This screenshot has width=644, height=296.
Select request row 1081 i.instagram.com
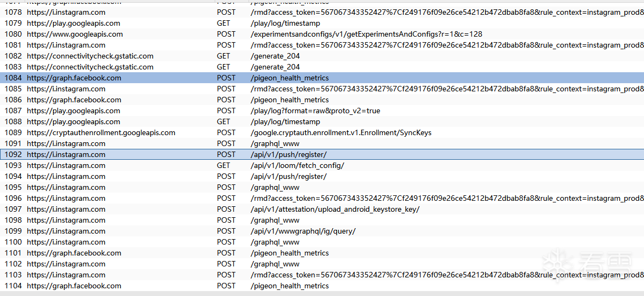322,45
